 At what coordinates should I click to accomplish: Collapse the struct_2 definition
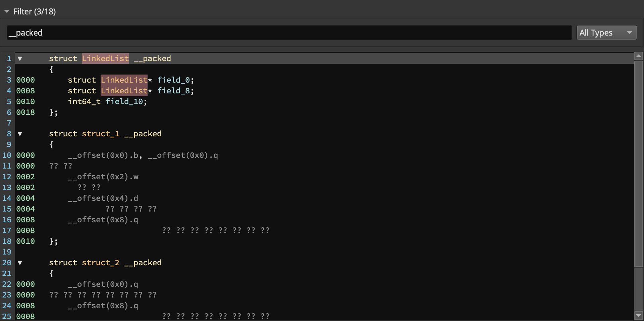click(19, 263)
